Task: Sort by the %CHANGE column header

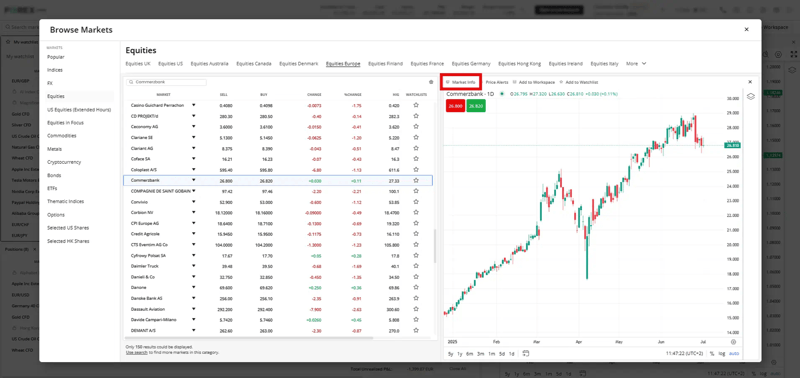Action: pyautogui.click(x=353, y=94)
